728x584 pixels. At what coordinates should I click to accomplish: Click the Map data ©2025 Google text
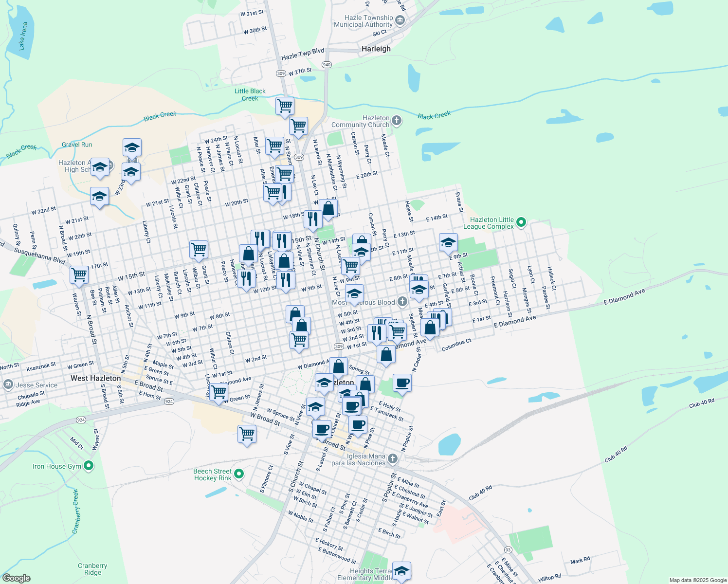[697, 580]
